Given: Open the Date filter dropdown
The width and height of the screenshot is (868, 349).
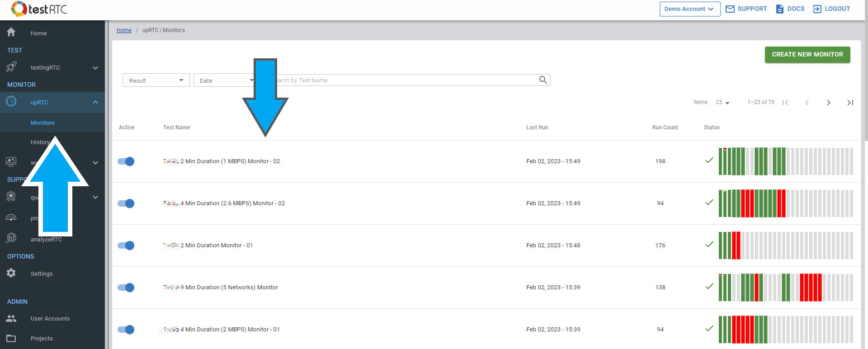Looking at the screenshot, I should pos(225,80).
